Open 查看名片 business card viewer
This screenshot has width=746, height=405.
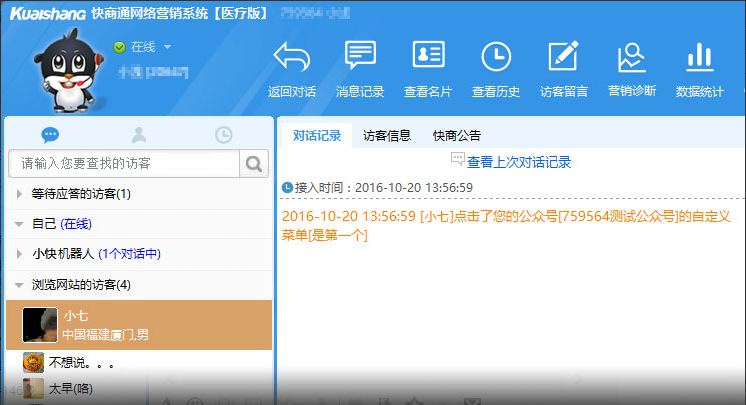click(428, 58)
